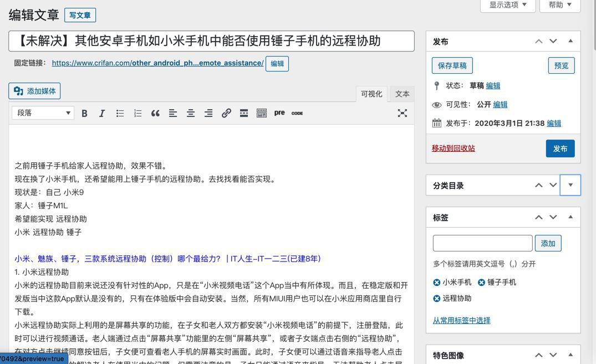596x364 pixels.
Task: Toggle the toolbar kitchen sink
Action: pos(262,113)
